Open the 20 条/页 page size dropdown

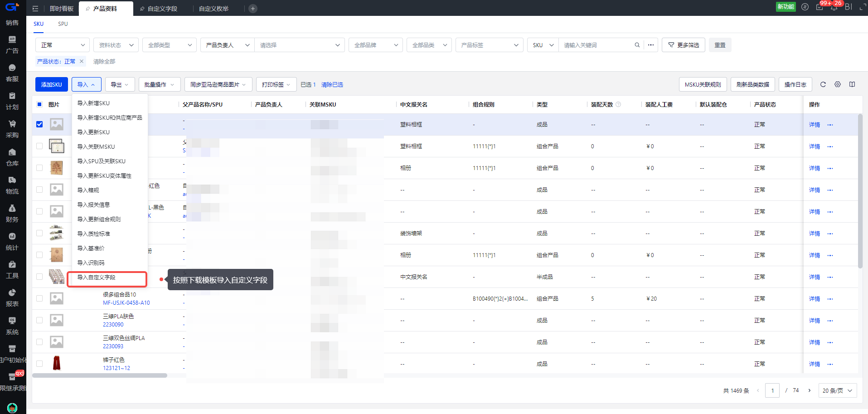click(x=837, y=390)
